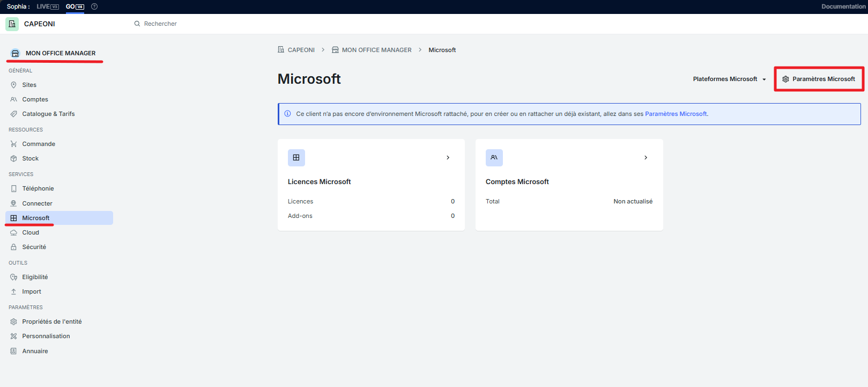The image size is (868, 387).
Task: Expand the Licences Microsoft card chevron
Action: 448,158
